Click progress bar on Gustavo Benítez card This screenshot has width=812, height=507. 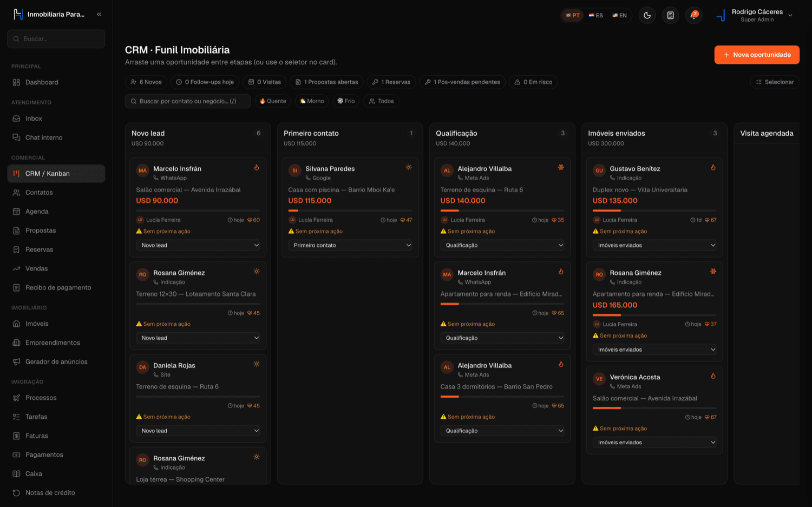pyautogui.click(x=654, y=210)
